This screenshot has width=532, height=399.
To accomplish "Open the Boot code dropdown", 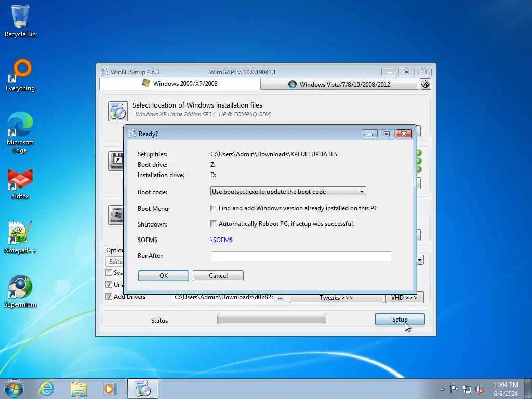I will point(288,191).
